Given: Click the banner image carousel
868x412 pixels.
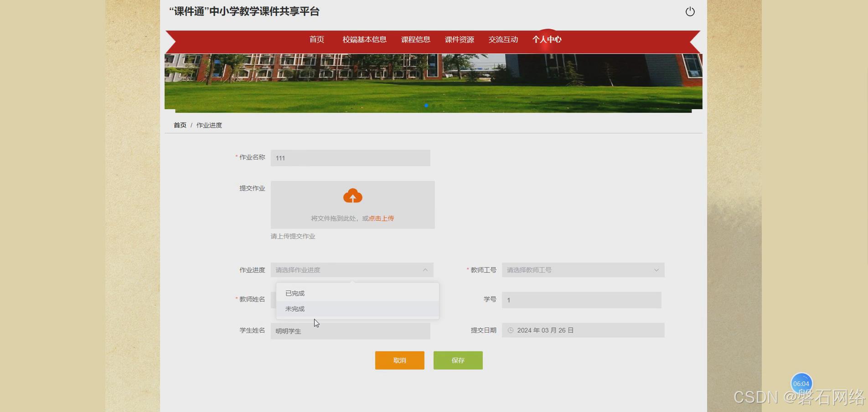Looking at the screenshot, I should pyautogui.click(x=433, y=82).
